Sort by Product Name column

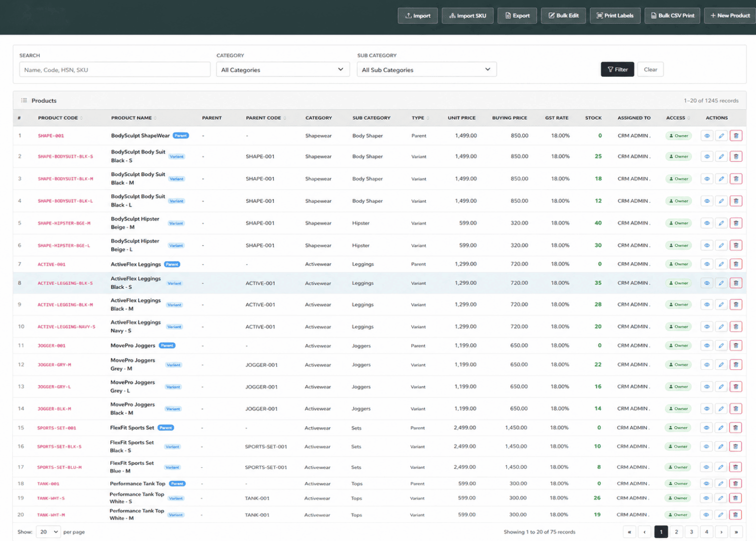[x=133, y=118]
